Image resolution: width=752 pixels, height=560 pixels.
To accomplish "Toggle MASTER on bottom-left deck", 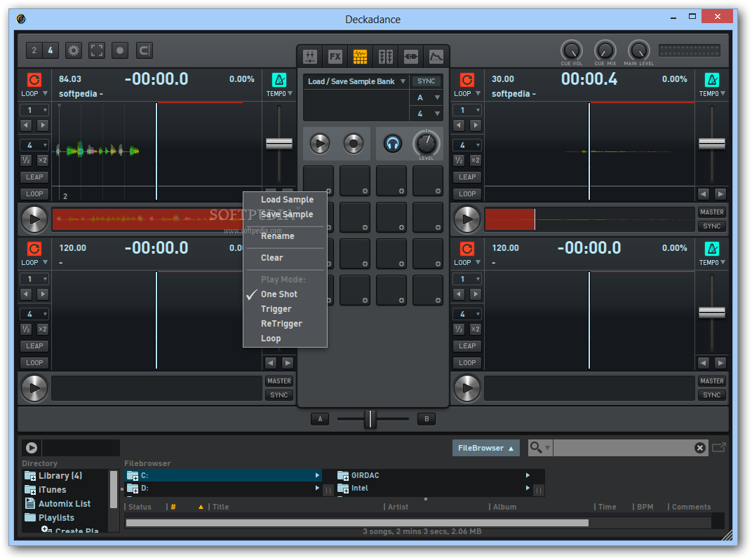I will pyautogui.click(x=279, y=381).
